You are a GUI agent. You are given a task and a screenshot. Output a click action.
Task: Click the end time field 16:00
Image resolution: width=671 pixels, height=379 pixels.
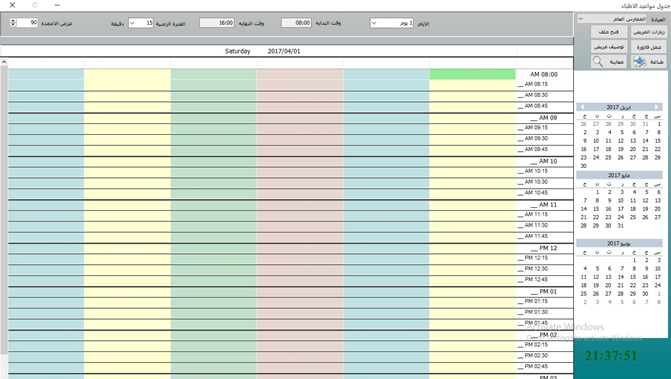(x=217, y=23)
